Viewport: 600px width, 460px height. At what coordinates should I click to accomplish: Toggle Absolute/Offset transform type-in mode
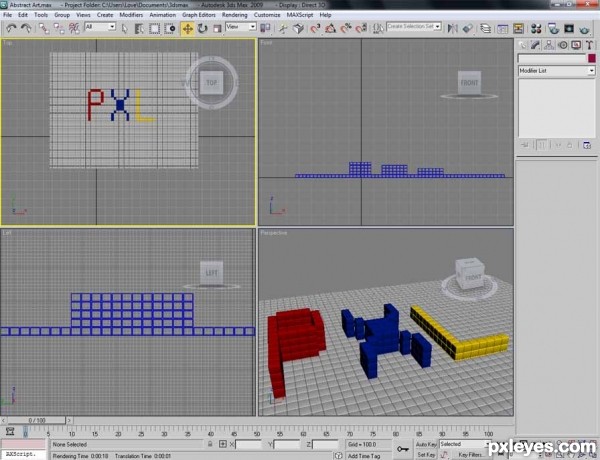pos(223,444)
